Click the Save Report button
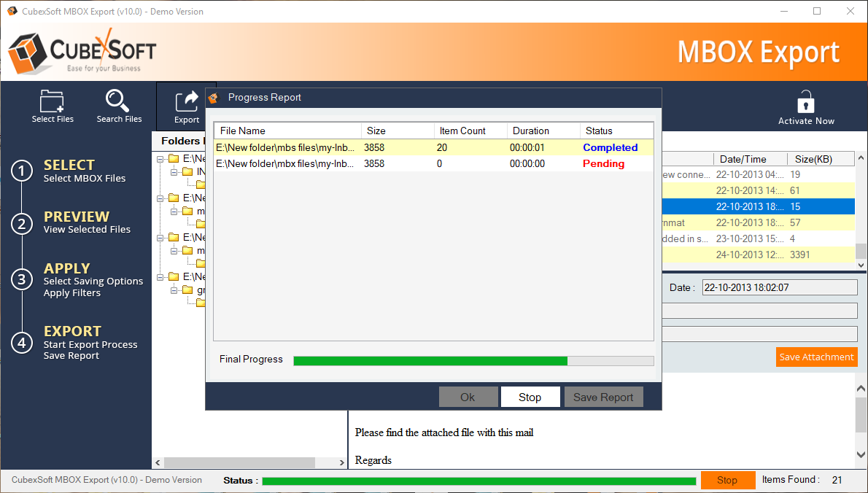This screenshot has height=493, width=868. point(603,397)
